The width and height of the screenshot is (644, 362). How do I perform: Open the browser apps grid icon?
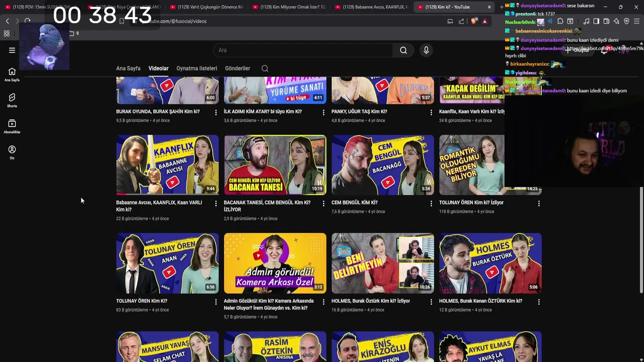point(7,33)
